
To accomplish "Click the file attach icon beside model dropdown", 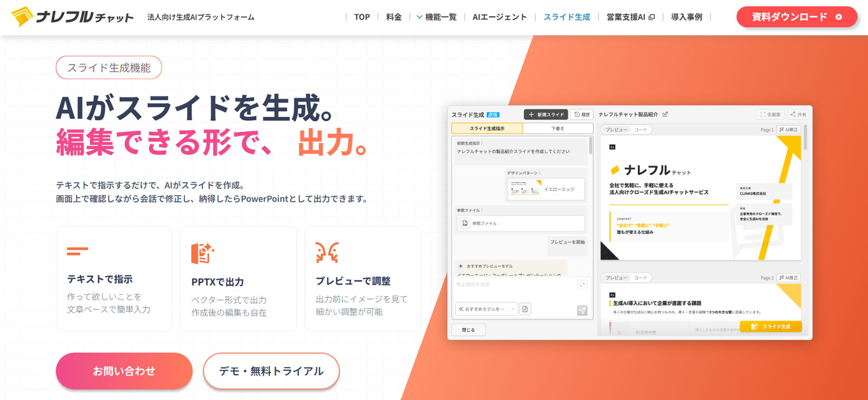I will [x=525, y=309].
